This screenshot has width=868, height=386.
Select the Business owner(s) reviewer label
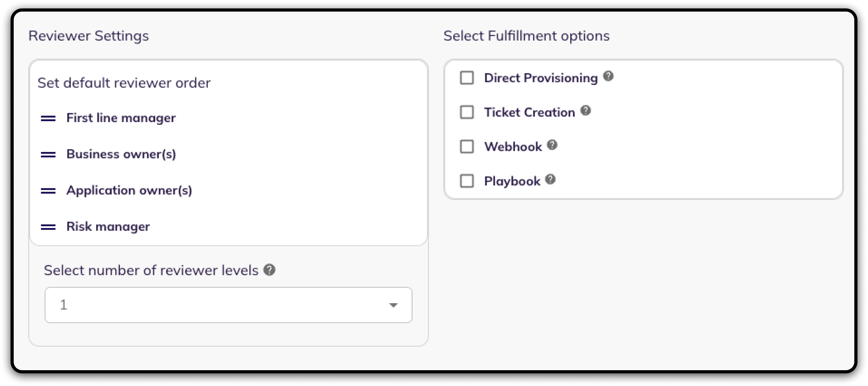point(121,154)
